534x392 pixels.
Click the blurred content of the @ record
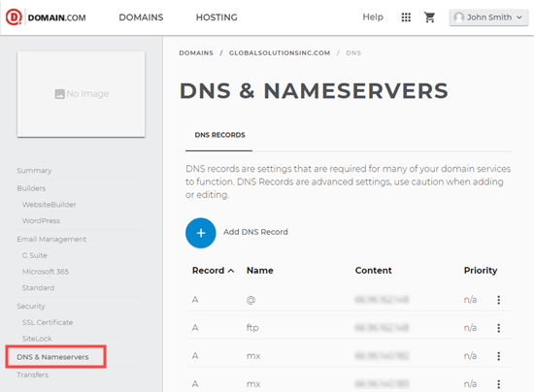tap(382, 300)
